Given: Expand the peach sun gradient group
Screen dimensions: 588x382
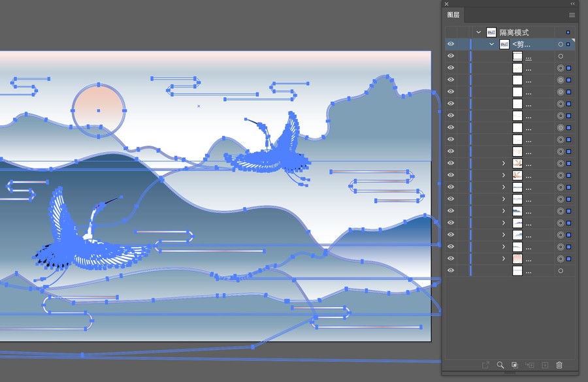Looking at the screenshot, I should (x=504, y=259).
